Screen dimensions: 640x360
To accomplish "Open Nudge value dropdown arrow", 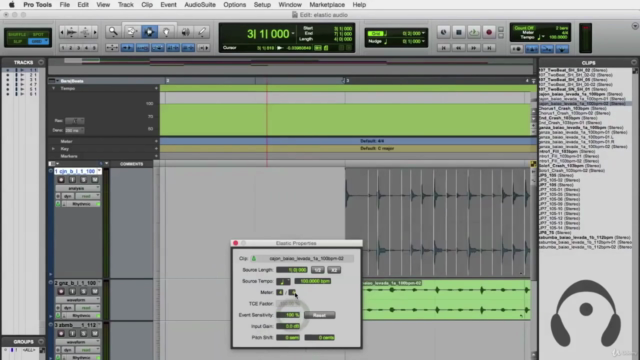I will 424,41.
